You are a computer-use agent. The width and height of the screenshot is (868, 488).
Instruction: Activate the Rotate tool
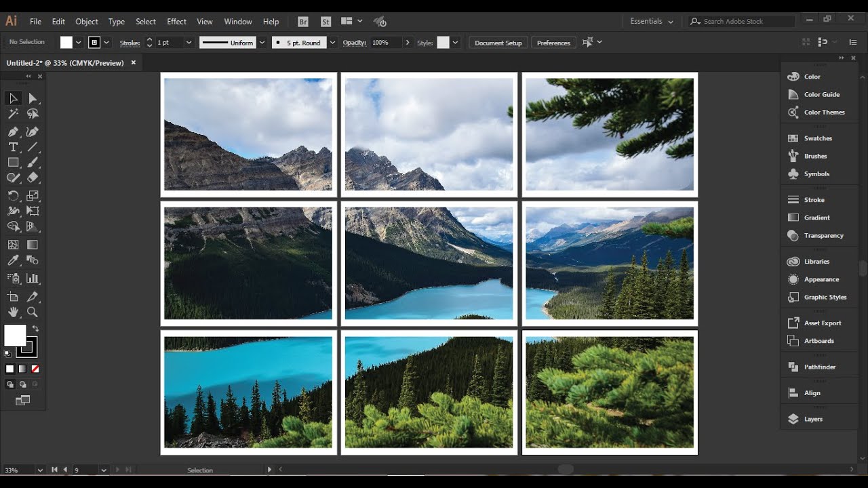[13, 196]
